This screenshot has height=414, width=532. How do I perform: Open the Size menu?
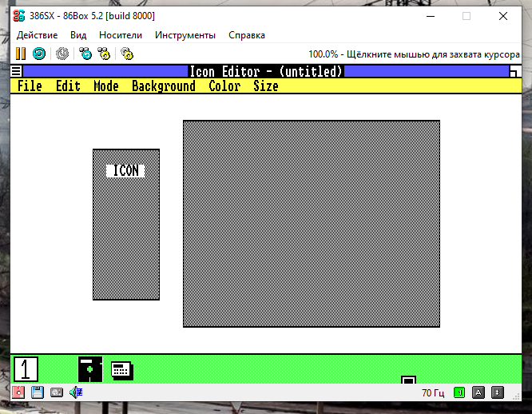coord(265,86)
